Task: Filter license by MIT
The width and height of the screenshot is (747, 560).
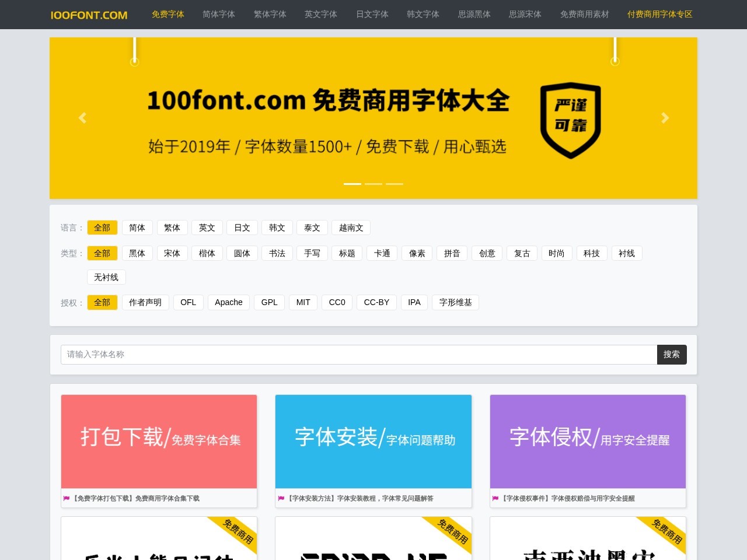Action: click(x=303, y=302)
